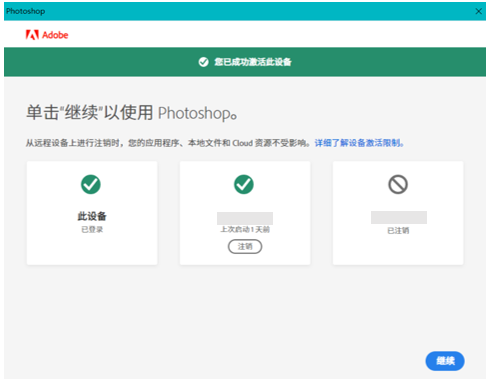Screen dimensions: 491x379
Task: Click the Photoshop window title text
Action: 25,11
